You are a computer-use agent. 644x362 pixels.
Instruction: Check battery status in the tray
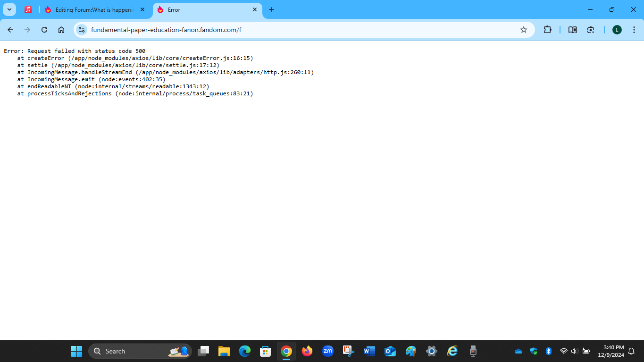point(586,351)
